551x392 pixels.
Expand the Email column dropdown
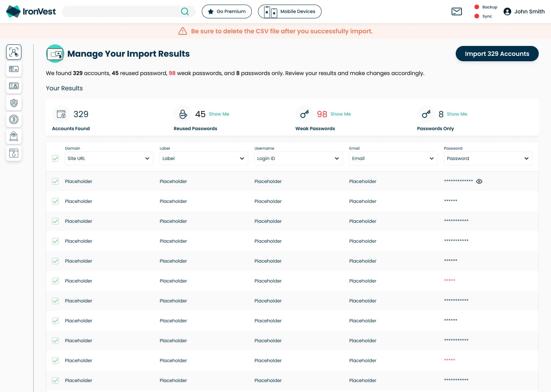point(393,158)
